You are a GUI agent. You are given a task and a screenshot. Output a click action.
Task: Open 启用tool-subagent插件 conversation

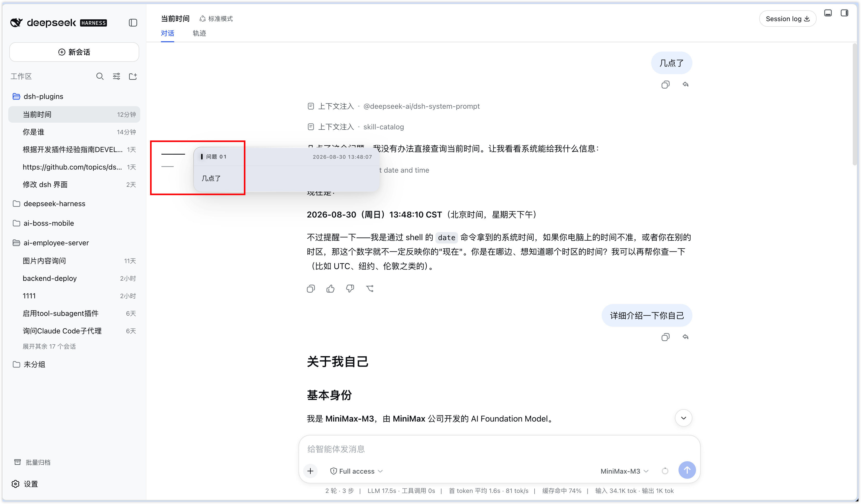[74, 314]
